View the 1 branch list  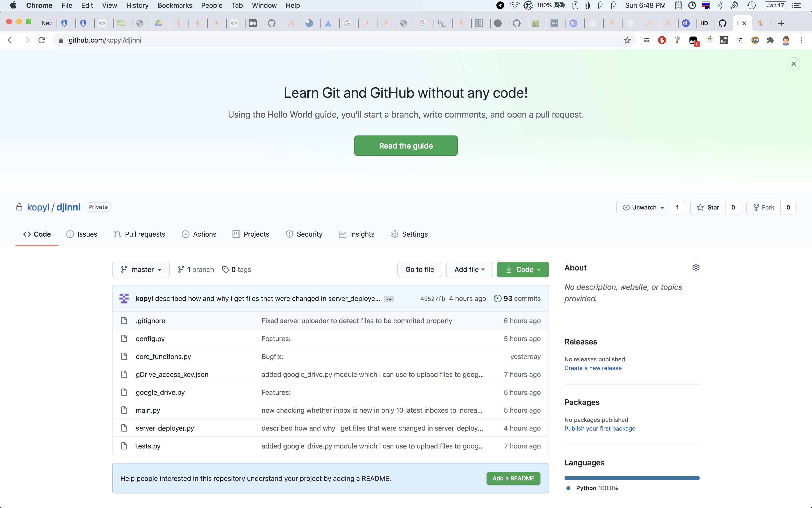[196, 269]
